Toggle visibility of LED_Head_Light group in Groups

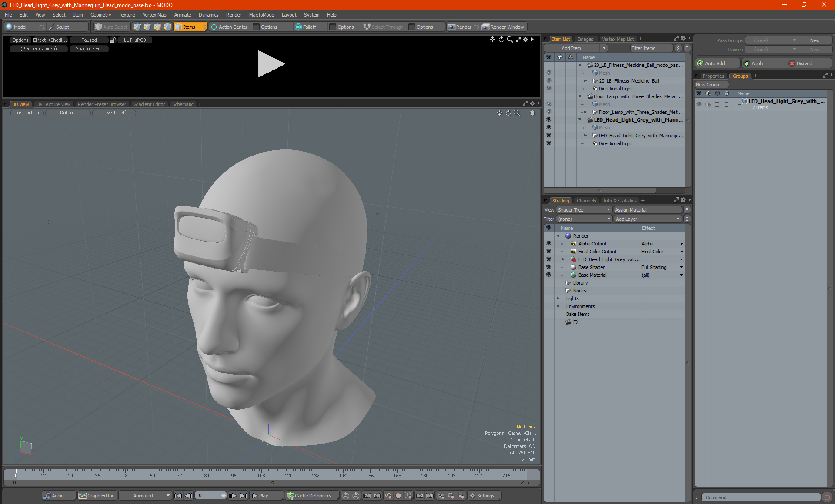click(x=699, y=104)
